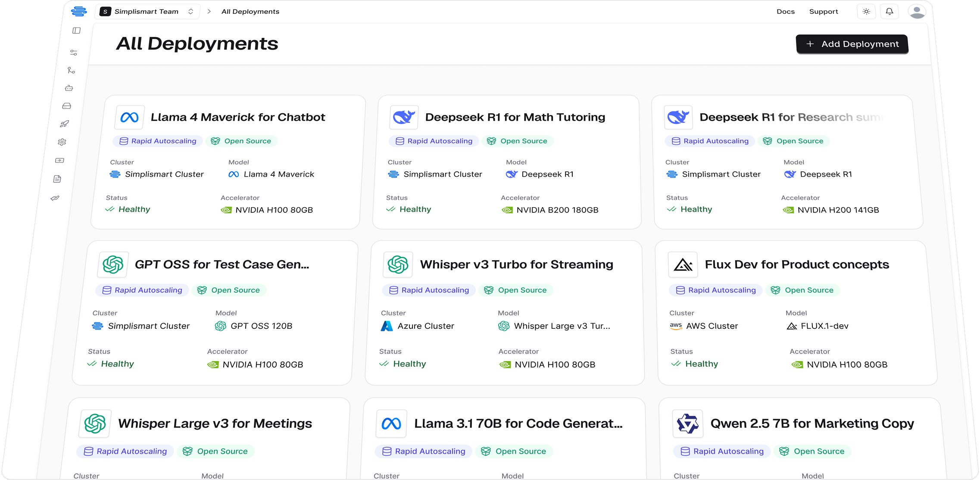Click Flux triangle logo on Product concepts card
This screenshot has width=980, height=480.
[683, 265]
